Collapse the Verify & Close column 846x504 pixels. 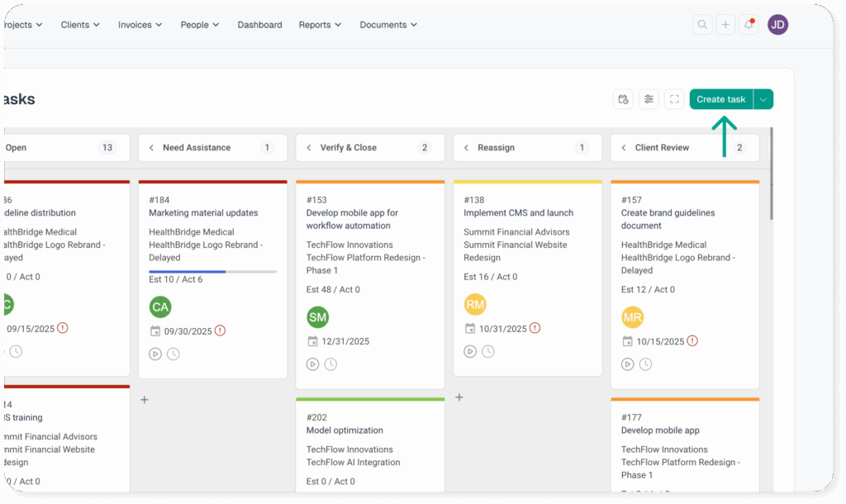coord(309,148)
